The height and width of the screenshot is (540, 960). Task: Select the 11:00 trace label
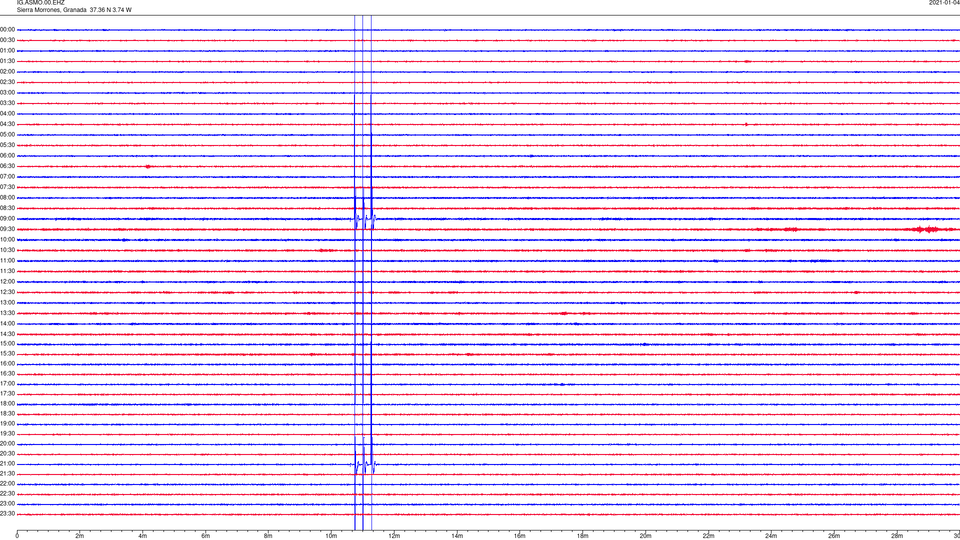pyautogui.click(x=7, y=260)
